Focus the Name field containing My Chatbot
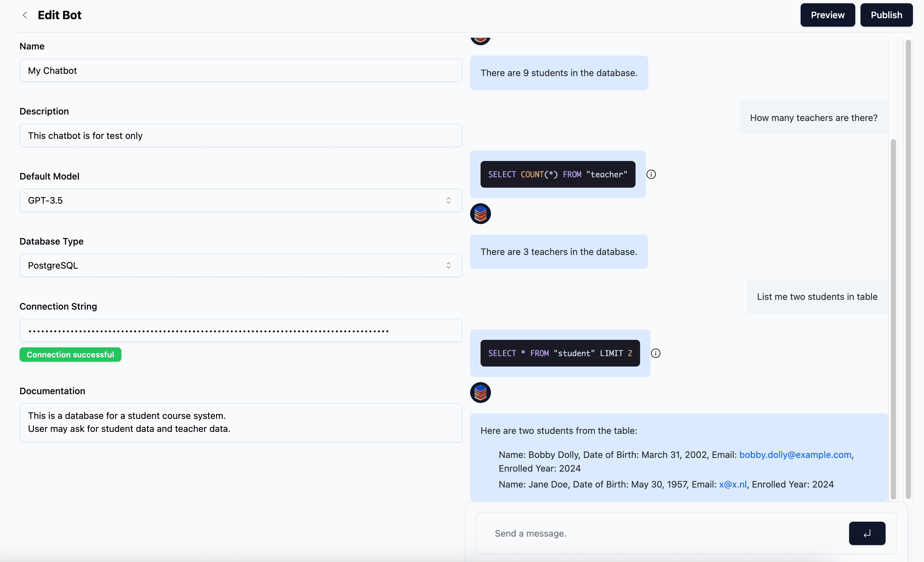 point(240,71)
